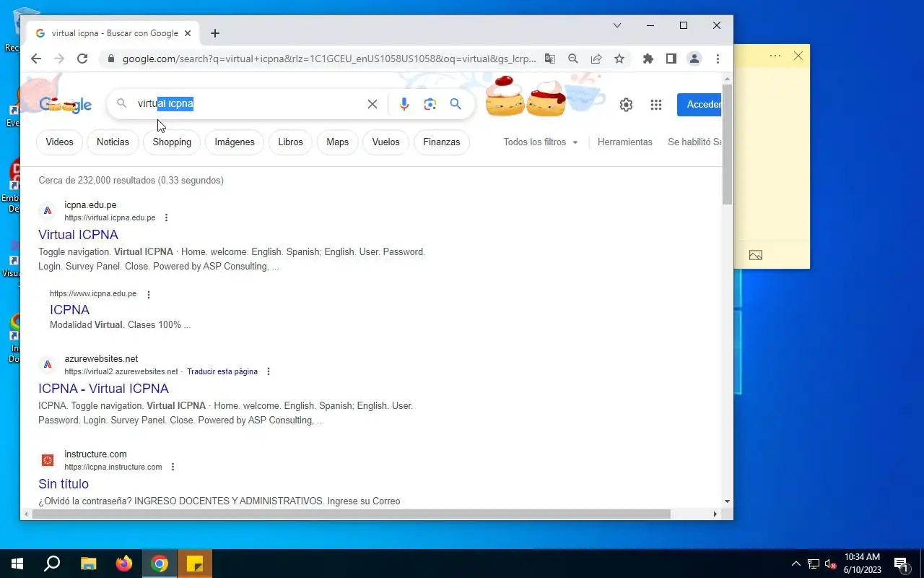Click Traducir esta página link

[x=222, y=371]
